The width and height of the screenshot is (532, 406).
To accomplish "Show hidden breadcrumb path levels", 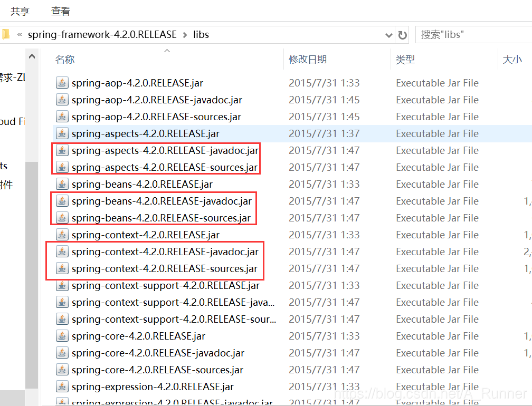I will click(20, 35).
